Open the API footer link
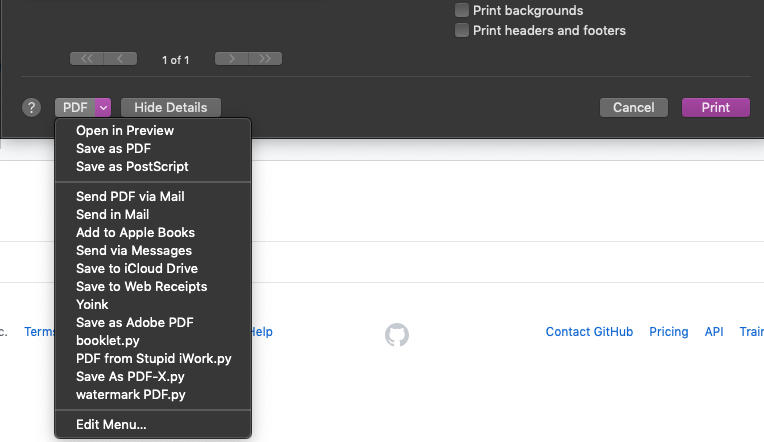Image resolution: width=764 pixels, height=442 pixels. (714, 332)
